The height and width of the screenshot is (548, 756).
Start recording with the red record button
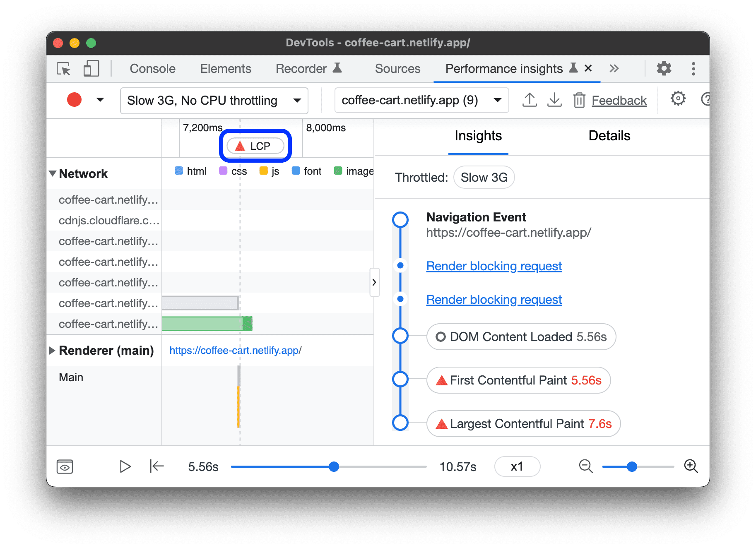click(75, 100)
